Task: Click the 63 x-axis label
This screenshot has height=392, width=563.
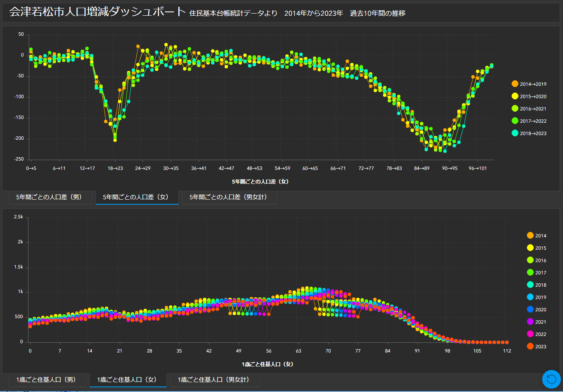Action: coord(298,351)
